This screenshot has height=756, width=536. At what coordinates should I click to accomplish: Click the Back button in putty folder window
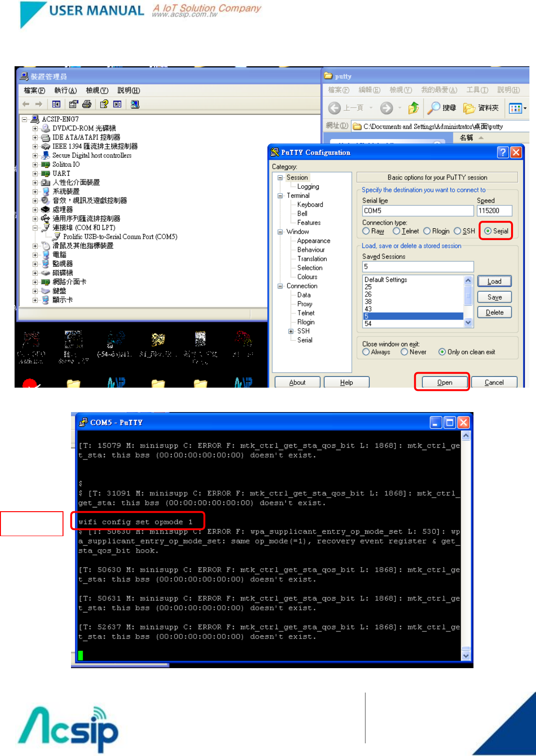(335, 108)
